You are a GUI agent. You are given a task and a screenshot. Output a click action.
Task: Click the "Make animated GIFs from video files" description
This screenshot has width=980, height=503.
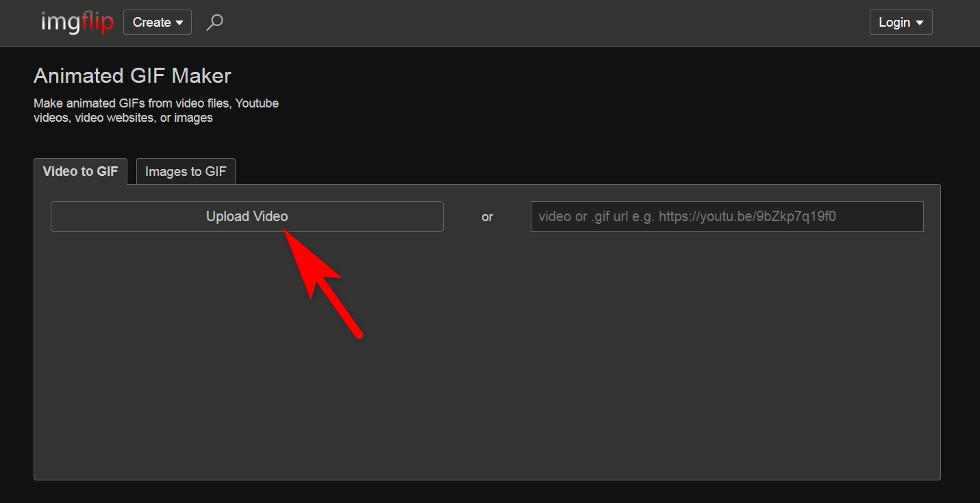tap(156, 110)
